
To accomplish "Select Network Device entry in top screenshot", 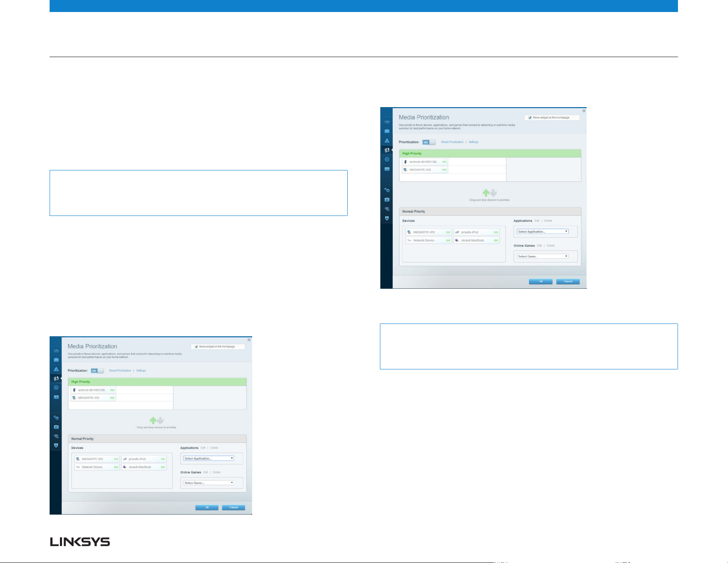I will click(429, 240).
